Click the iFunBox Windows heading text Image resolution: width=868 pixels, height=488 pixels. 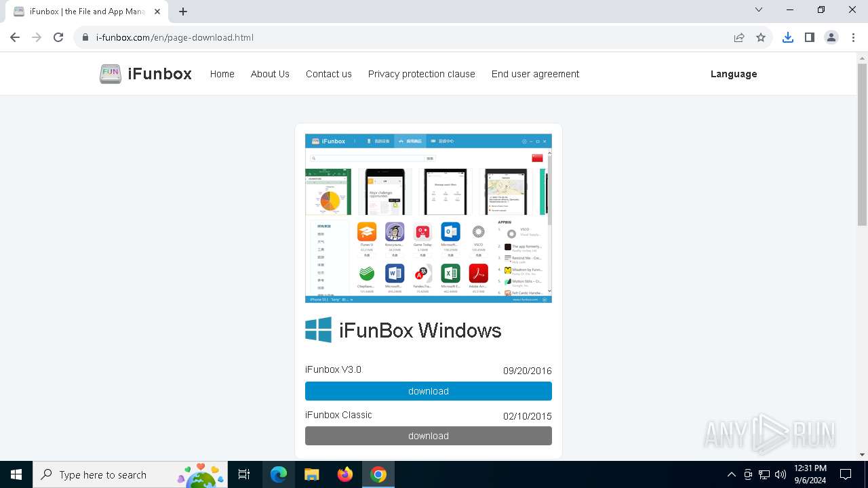(x=420, y=330)
